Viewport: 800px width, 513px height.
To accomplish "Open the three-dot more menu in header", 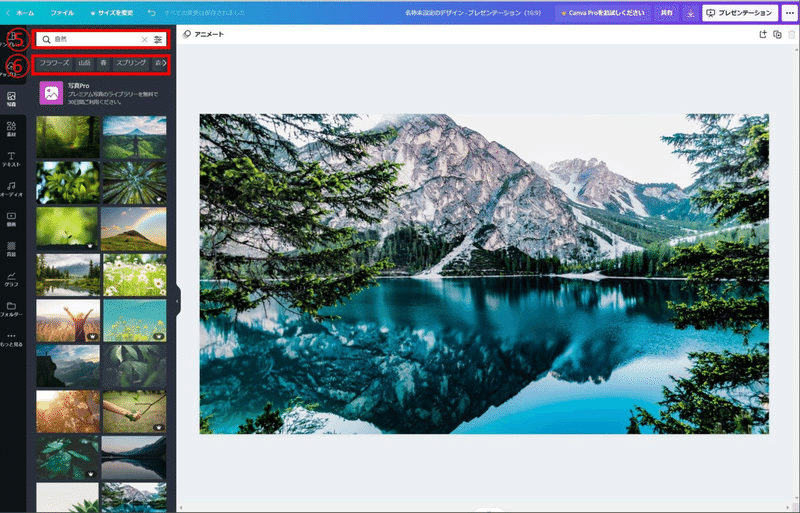I will pyautogui.click(x=790, y=13).
